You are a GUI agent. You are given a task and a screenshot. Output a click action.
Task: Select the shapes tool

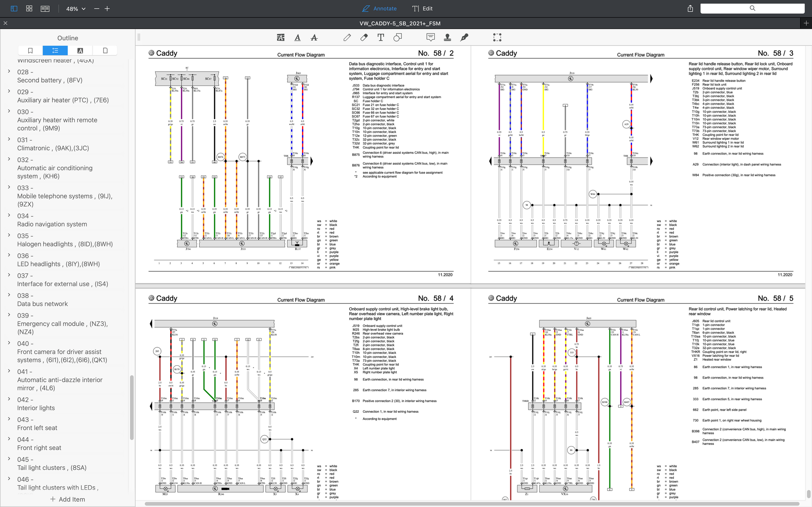[x=398, y=38]
